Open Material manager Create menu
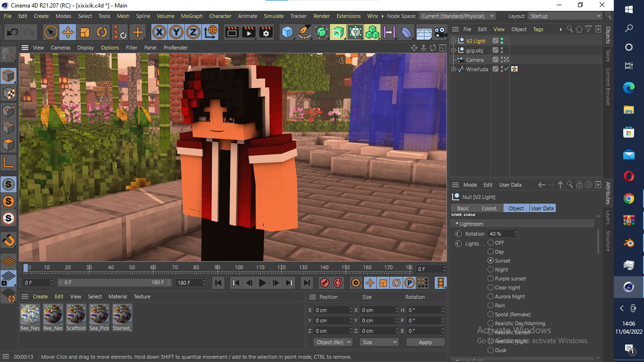Image resolution: width=644 pixels, height=362 pixels. tap(40, 296)
